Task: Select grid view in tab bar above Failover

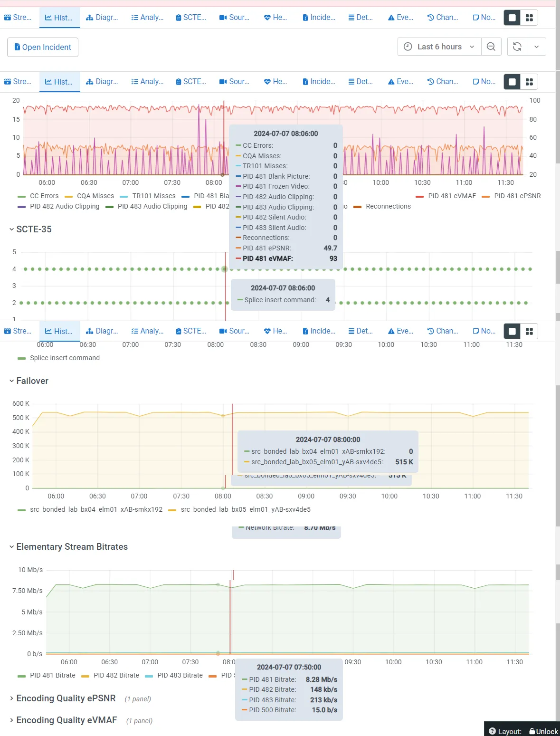Action: coord(529,331)
